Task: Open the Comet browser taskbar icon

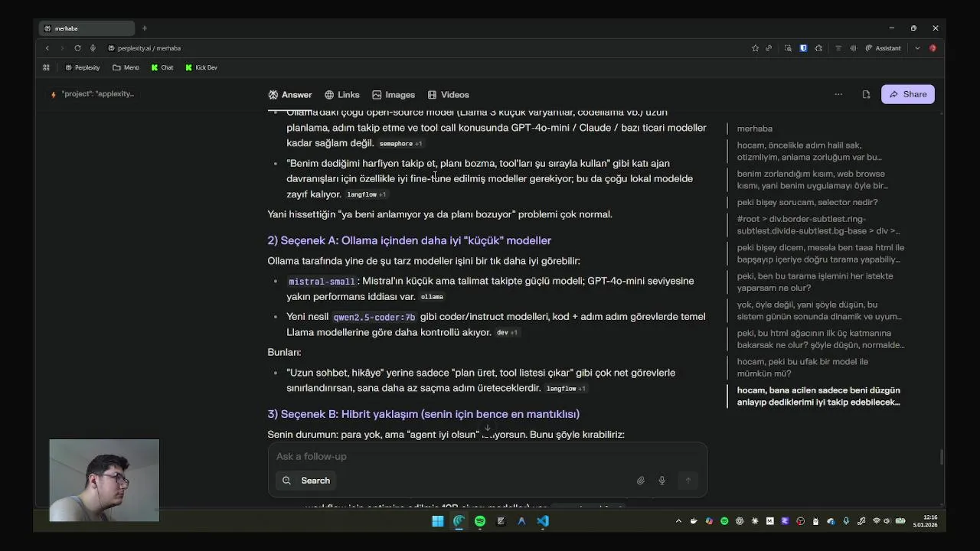Action: click(x=459, y=521)
